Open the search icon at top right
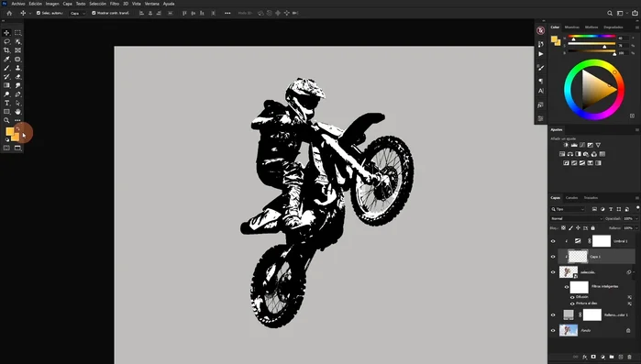This screenshot has width=641, height=364. click(610, 13)
